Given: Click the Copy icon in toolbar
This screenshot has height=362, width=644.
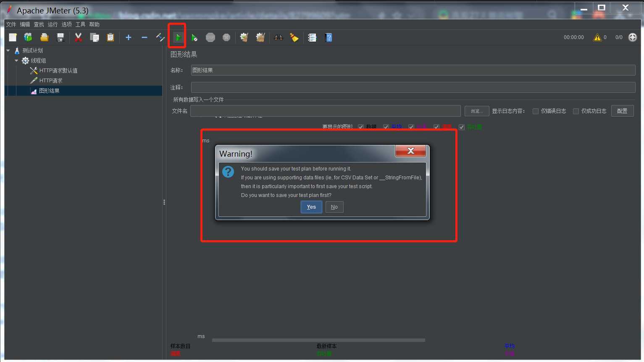Looking at the screenshot, I should coord(95,37).
